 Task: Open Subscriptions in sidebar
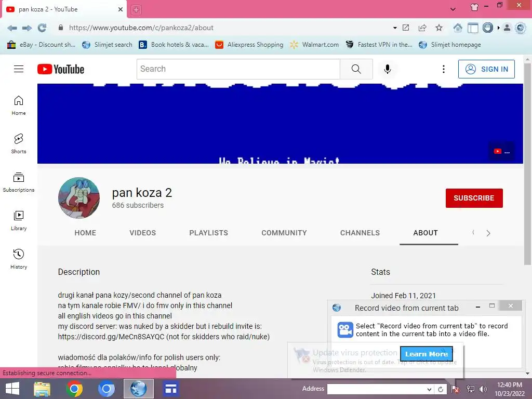tap(19, 182)
